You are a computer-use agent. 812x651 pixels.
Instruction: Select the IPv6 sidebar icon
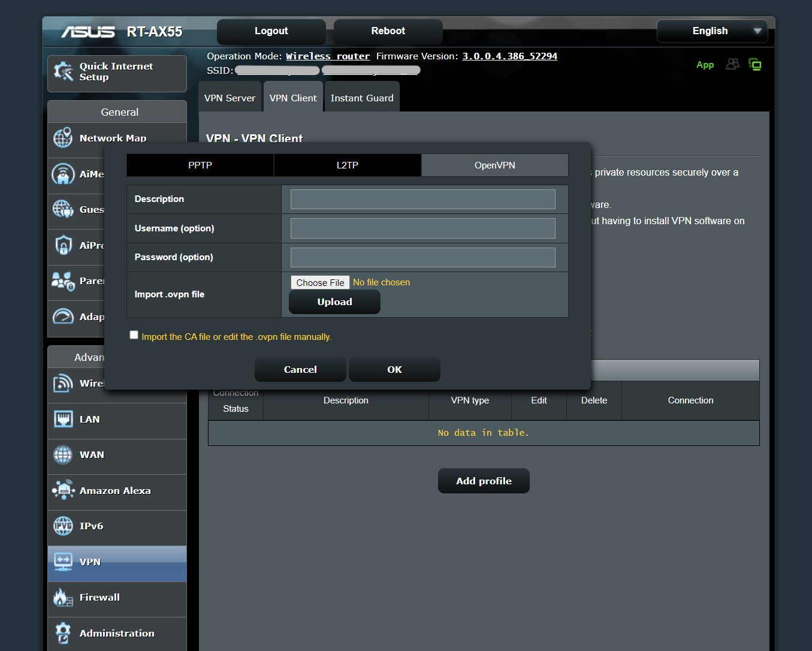point(63,526)
